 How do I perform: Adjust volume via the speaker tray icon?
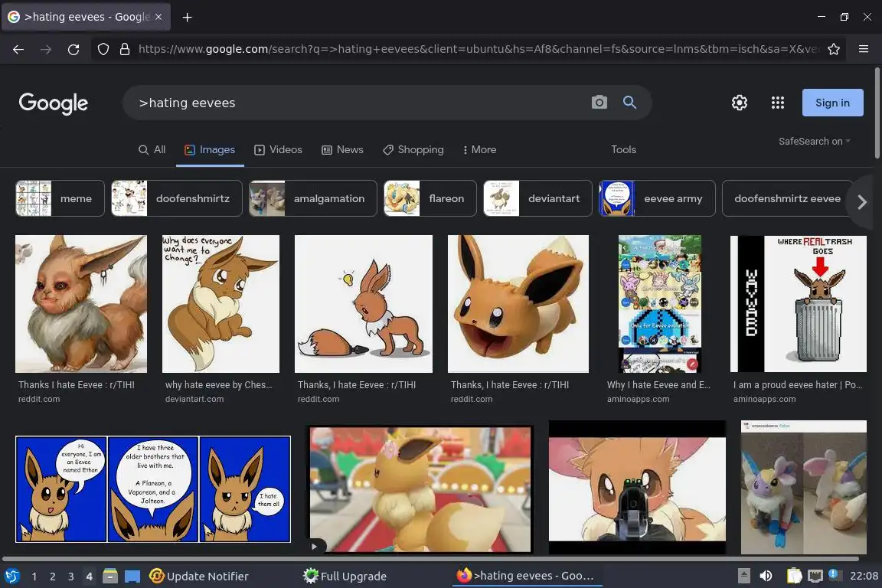pos(766,576)
